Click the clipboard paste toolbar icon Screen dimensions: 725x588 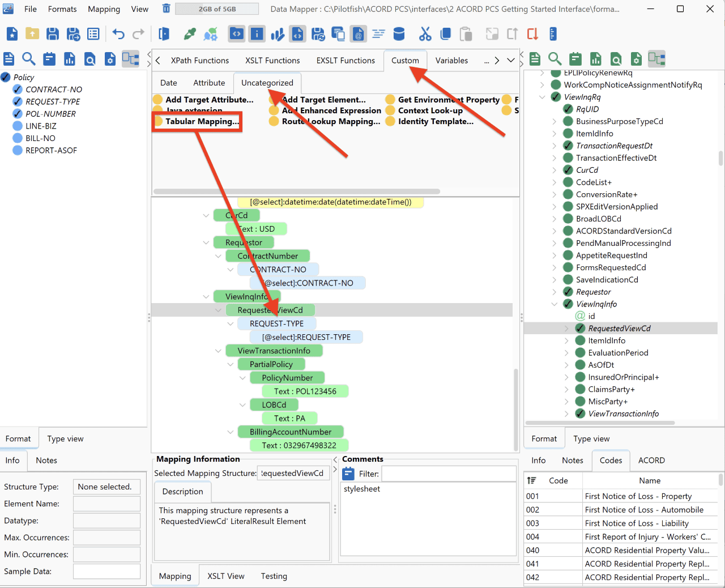[x=466, y=34]
